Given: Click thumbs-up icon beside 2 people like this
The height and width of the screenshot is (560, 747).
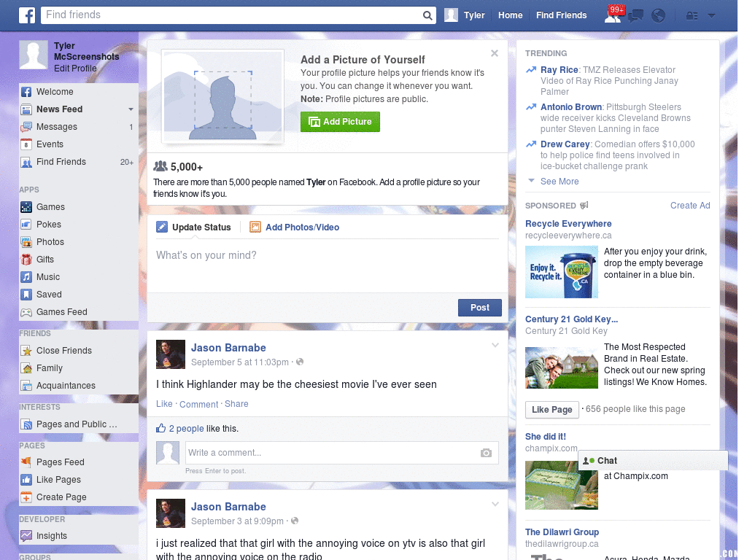Looking at the screenshot, I should pos(161,428).
